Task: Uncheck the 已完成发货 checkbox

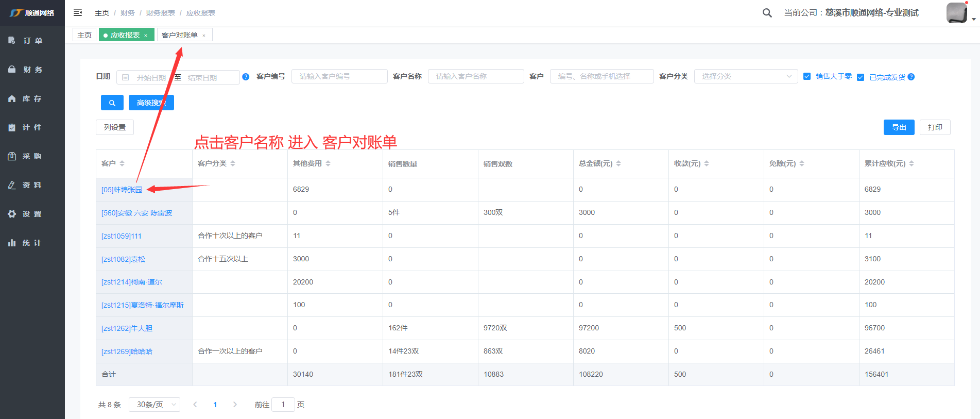Action: pyautogui.click(x=861, y=77)
